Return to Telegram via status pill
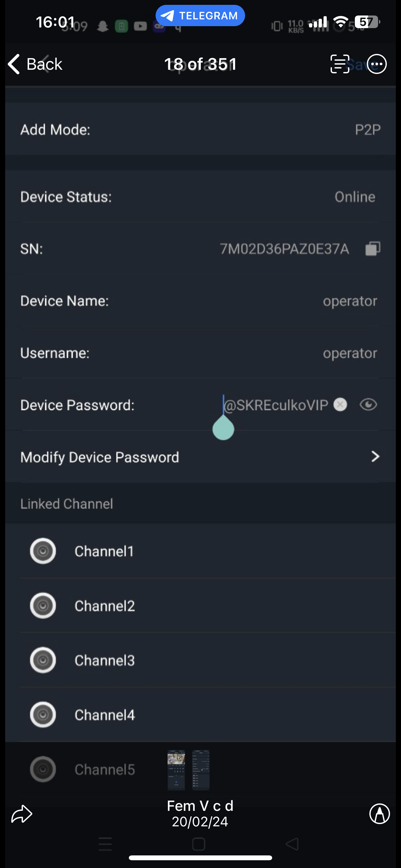Viewport: 401px width, 868px height. point(200,15)
